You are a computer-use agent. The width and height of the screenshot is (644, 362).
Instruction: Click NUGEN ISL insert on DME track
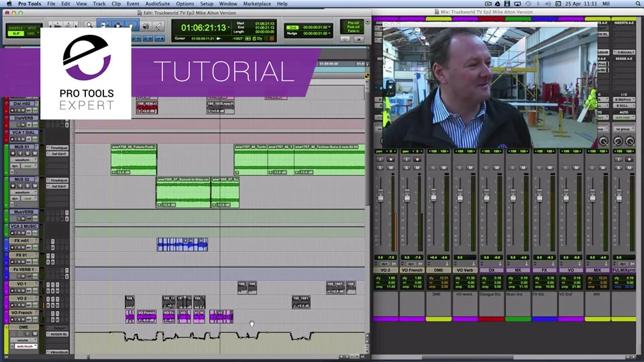58,334
